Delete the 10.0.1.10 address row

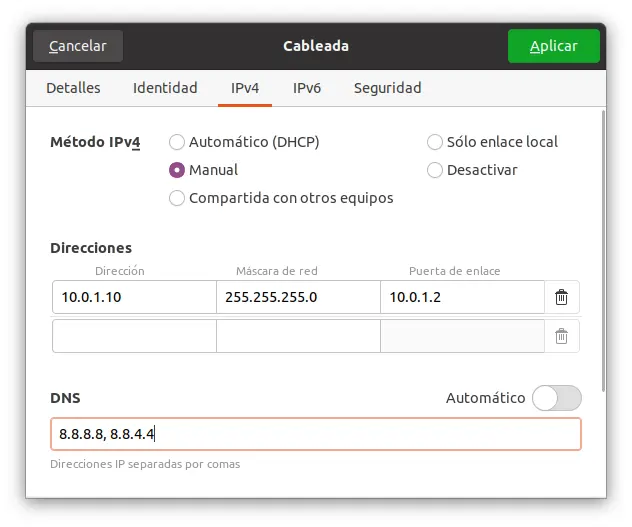click(561, 297)
